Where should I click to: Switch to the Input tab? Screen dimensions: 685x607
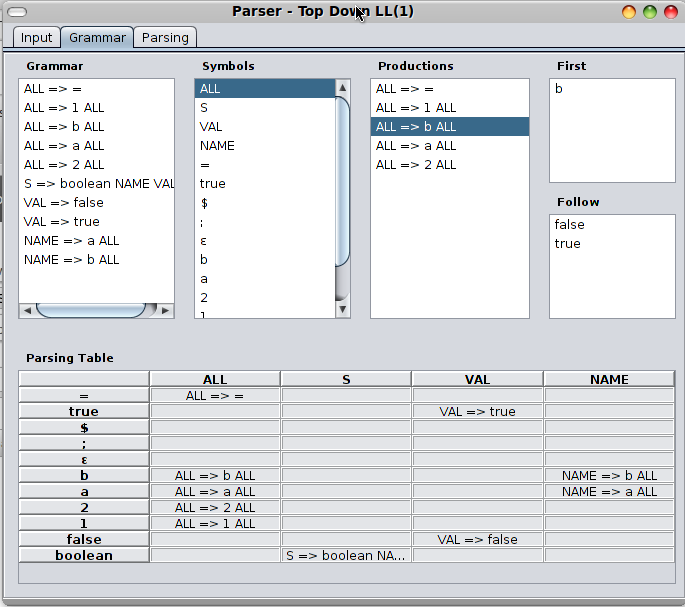pyautogui.click(x=36, y=38)
